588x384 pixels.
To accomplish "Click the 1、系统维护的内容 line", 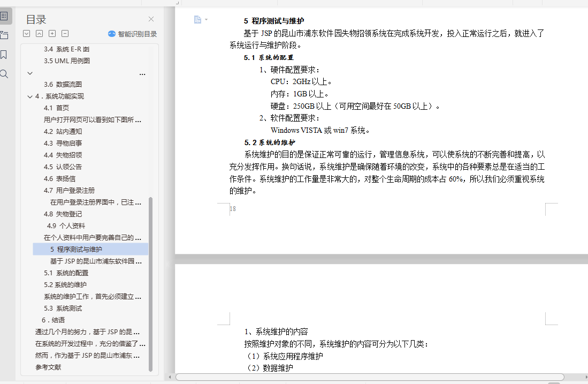I will pos(276,332).
